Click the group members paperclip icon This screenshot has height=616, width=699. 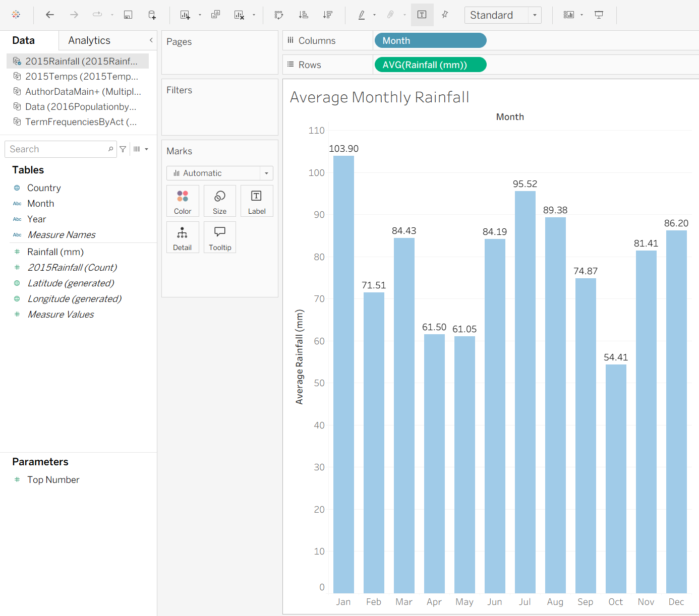[391, 15]
